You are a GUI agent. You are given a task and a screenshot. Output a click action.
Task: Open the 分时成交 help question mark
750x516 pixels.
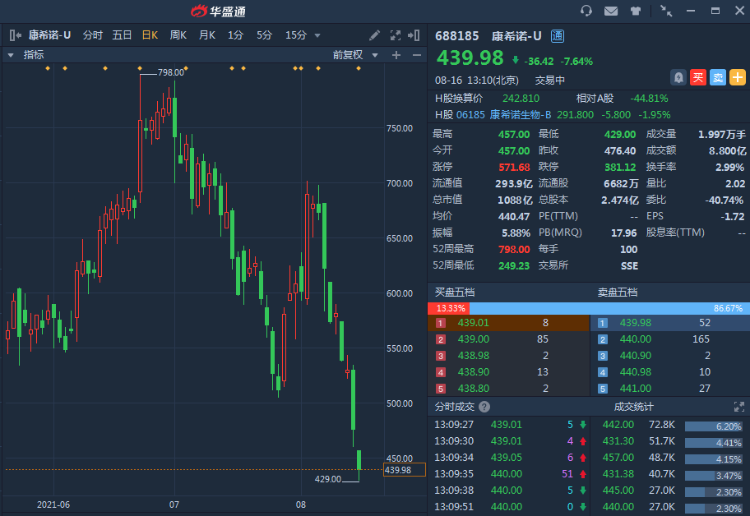(484, 406)
